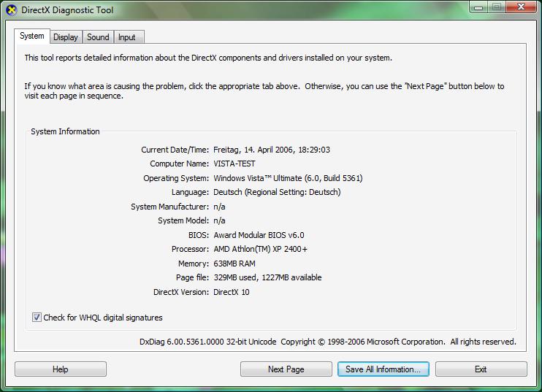Click the 'Language:' label
Screen dimensions: 542x392
click(190, 192)
